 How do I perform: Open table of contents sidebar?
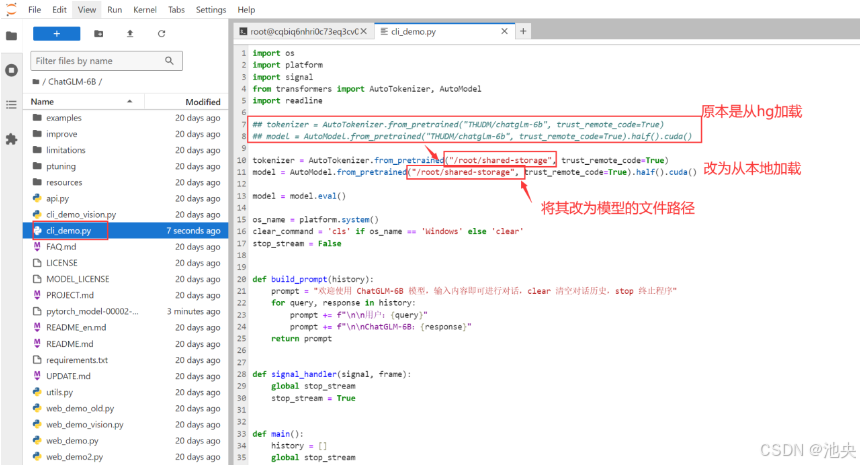[x=11, y=105]
